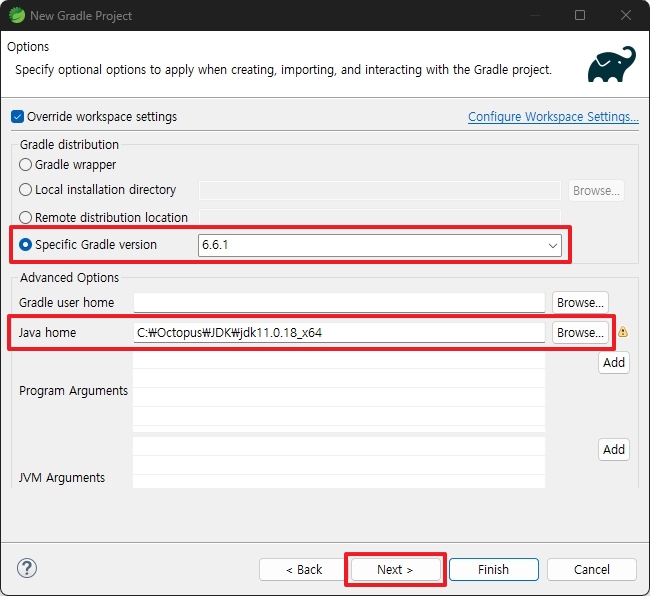Select Remote distribution location option
Screen dimensions: 650x596
[25, 218]
